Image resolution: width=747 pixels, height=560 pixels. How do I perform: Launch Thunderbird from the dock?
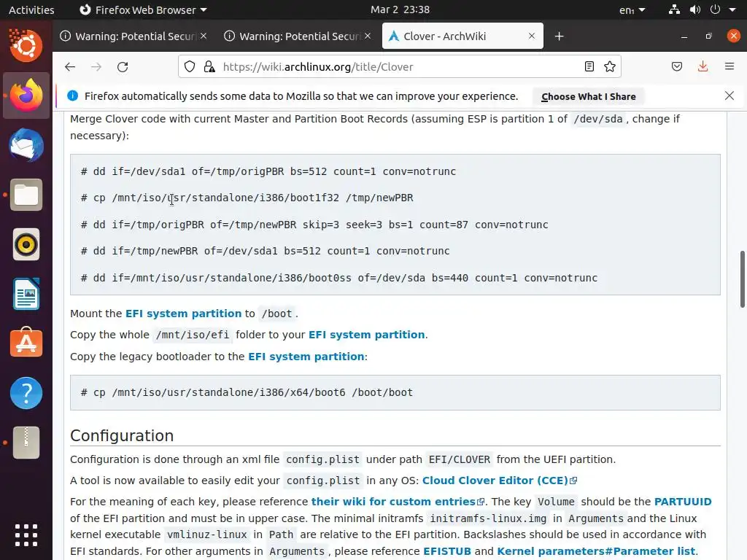coord(26,144)
